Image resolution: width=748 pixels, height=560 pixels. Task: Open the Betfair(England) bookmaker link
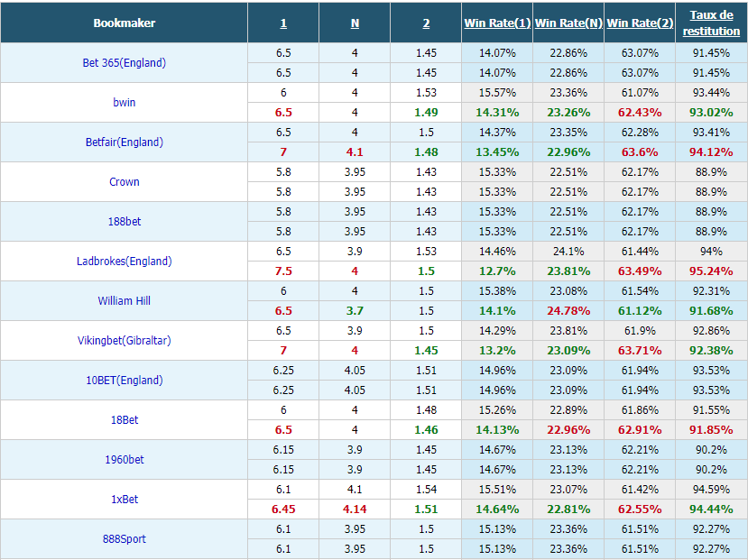(x=124, y=142)
